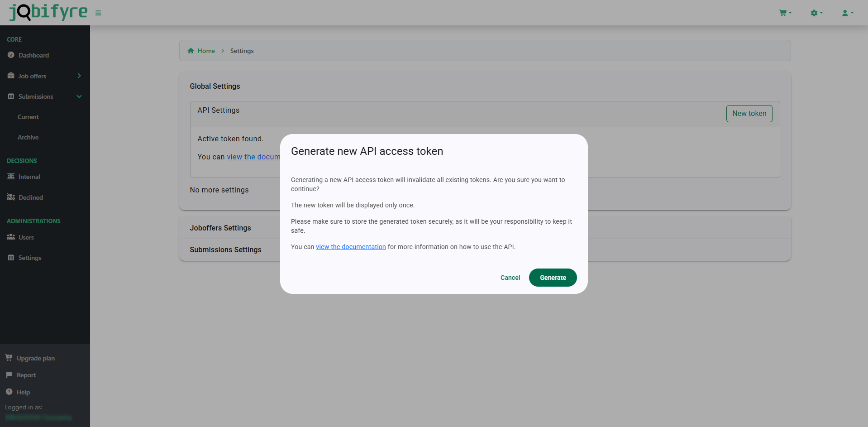The image size is (868, 427).
Task: Open Current submissions from the sidebar
Action: pyautogui.click(x=29, y=117)
